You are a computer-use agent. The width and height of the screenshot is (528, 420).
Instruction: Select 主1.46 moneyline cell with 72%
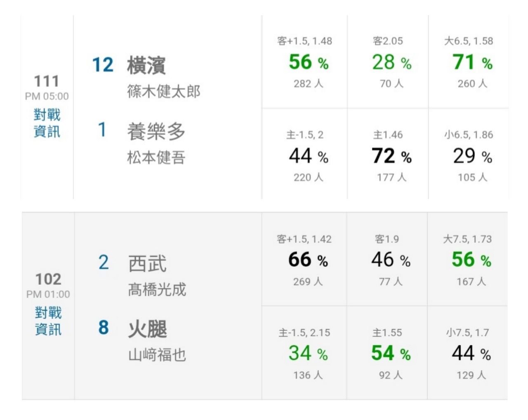click(388, 154)
